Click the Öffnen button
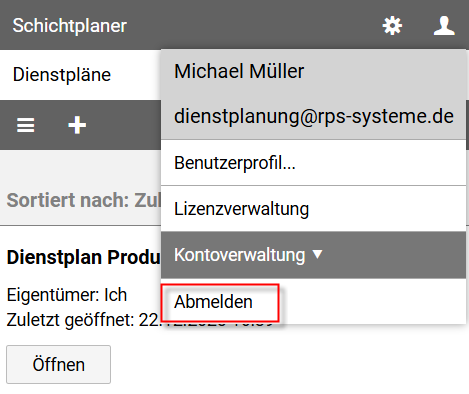The width and height of the screenshot is (469, 394). click(58, 364)
